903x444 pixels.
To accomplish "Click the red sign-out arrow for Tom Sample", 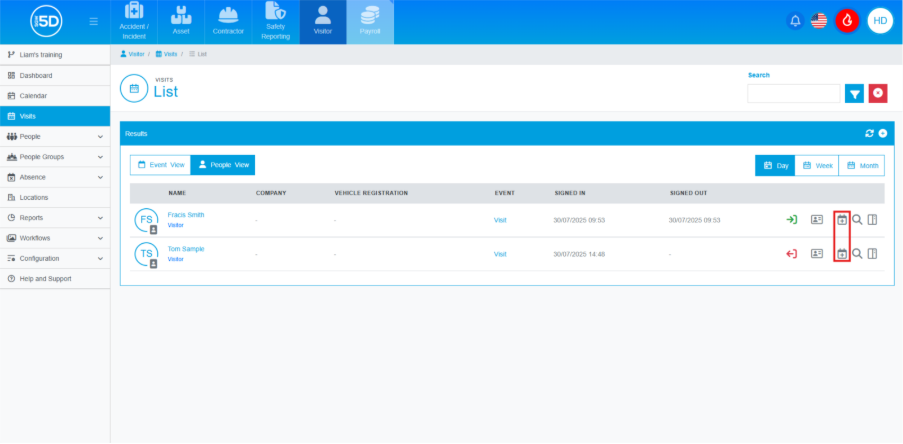I will point(791,254).
